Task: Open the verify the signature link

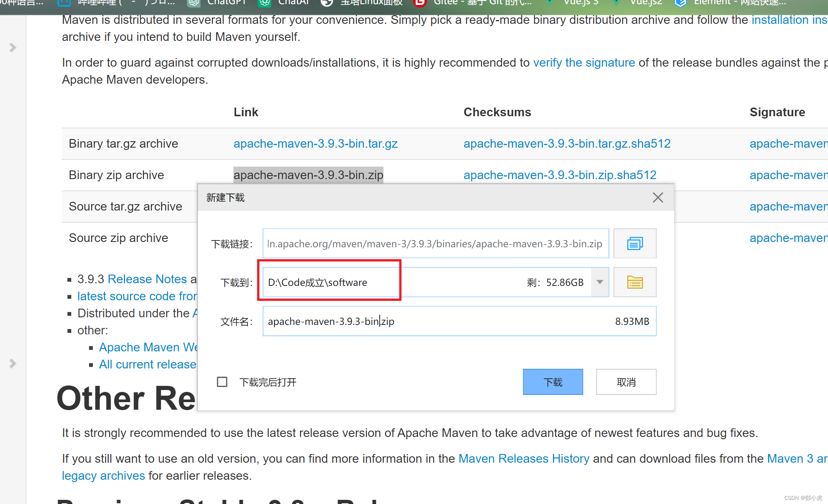Action: (584, 62)
